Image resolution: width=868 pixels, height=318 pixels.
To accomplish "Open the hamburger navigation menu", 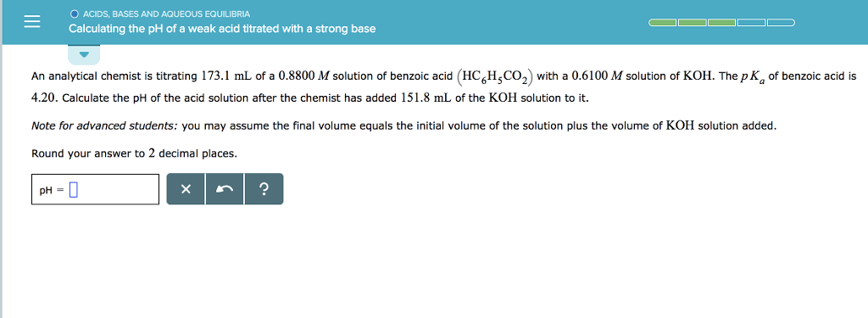I will pyautogui.click(x=32, y=21).
